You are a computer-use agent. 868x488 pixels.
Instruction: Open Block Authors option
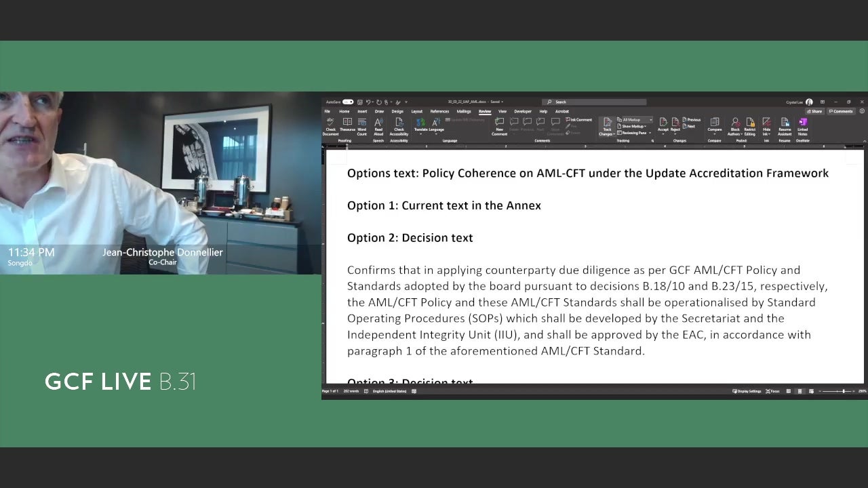coord(736,126)
